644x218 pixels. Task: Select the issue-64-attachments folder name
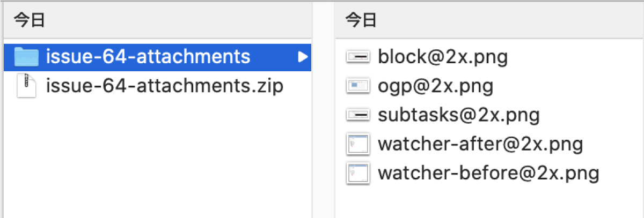pyautogui.click(x=148, y=56)
